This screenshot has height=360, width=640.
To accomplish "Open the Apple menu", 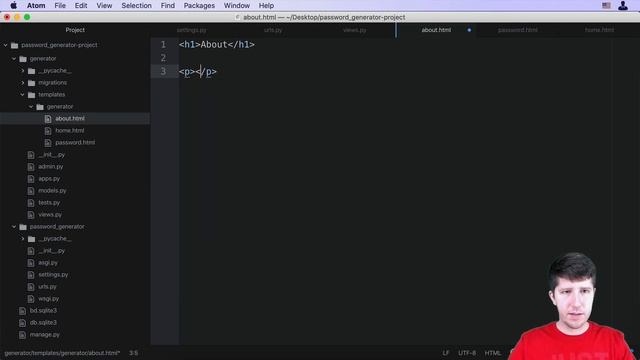I will pyautogui.click(x=13, y=6).
